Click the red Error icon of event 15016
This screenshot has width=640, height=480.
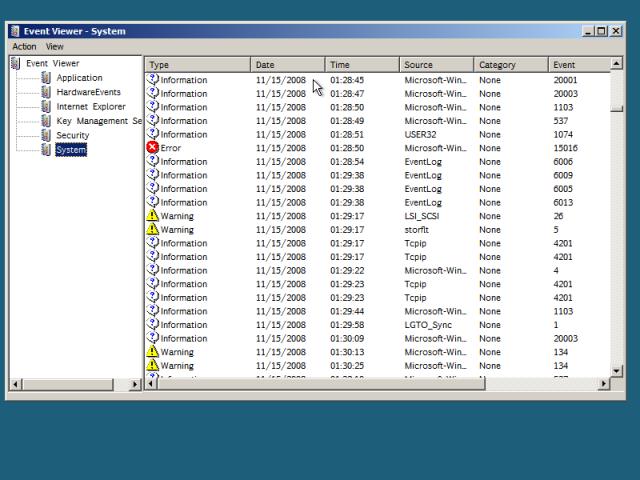152,147
